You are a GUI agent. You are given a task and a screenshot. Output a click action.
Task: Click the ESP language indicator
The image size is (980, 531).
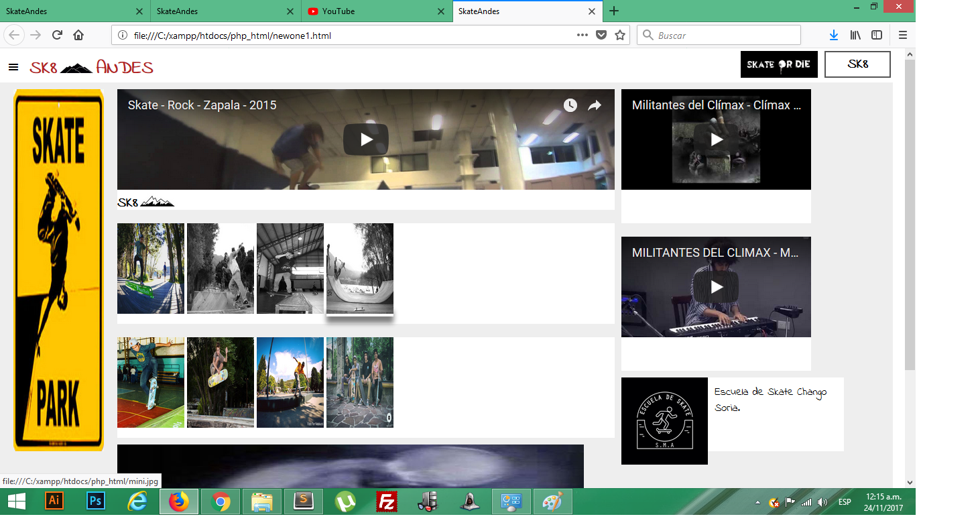coord(845,502)
